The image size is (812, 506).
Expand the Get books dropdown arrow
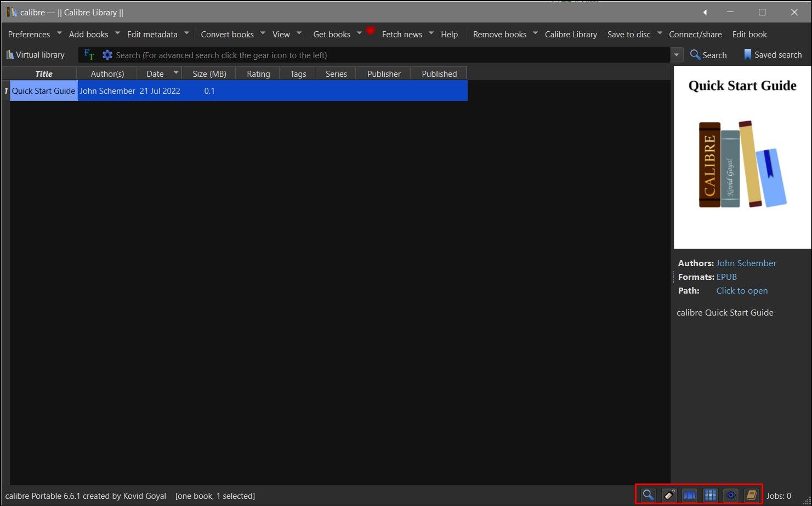359,33
